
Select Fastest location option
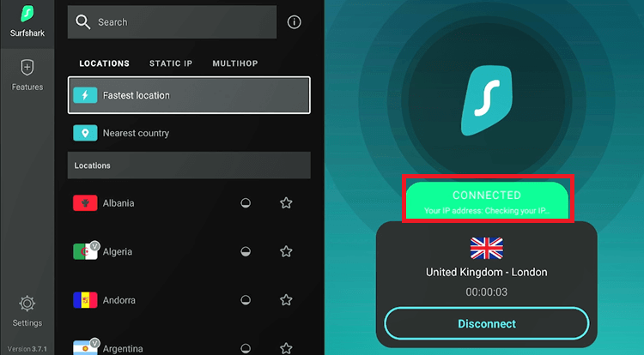189,95
